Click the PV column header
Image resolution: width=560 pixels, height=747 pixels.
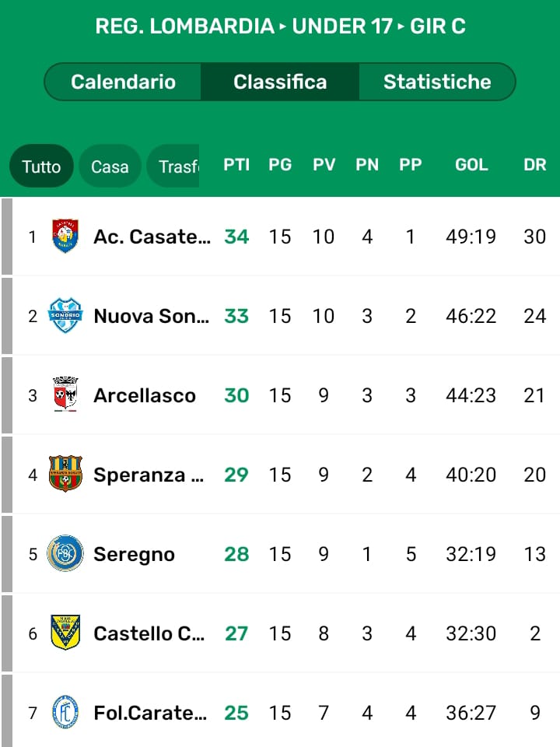click(324, 165)
